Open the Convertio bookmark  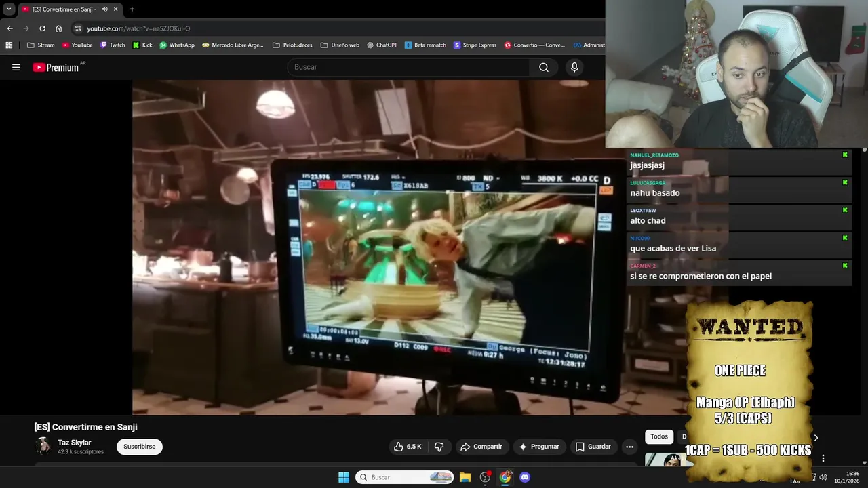click(x=534, y=45)
